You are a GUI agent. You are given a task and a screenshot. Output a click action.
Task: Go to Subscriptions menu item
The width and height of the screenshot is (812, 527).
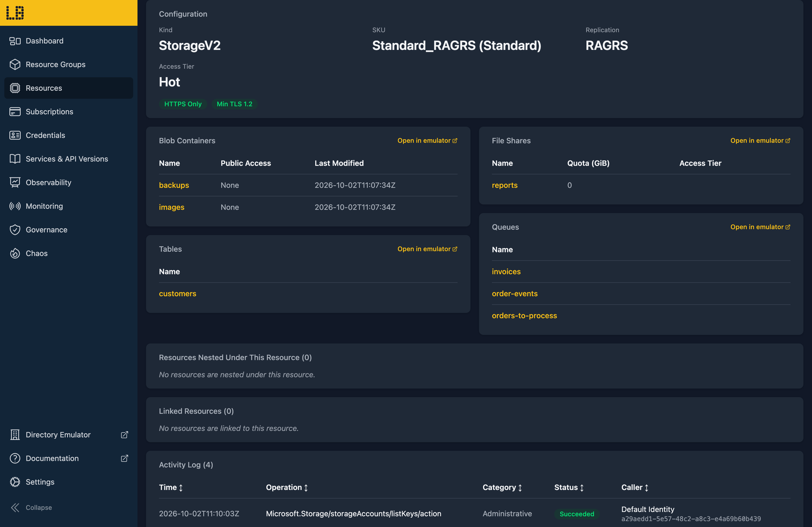point(68,111)
